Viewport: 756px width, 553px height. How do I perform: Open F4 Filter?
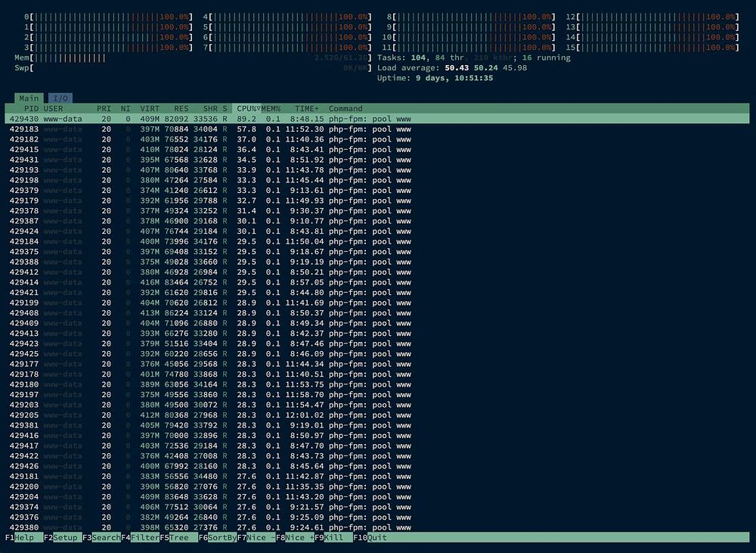pyautogui.click(x=140, y=538)
